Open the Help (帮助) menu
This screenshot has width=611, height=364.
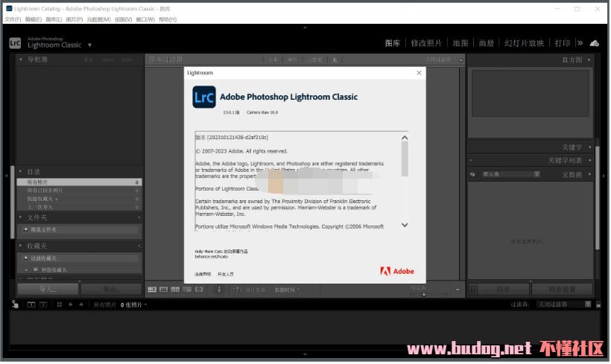point(168,19)
